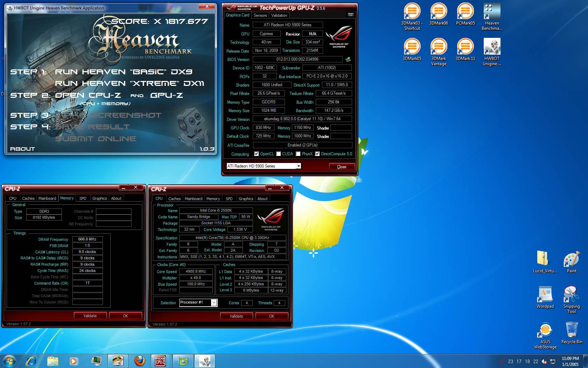Open the Lucid_Virtu zip folder icon
This screenshot has height=368, width=588.
(x=545, y=262)
